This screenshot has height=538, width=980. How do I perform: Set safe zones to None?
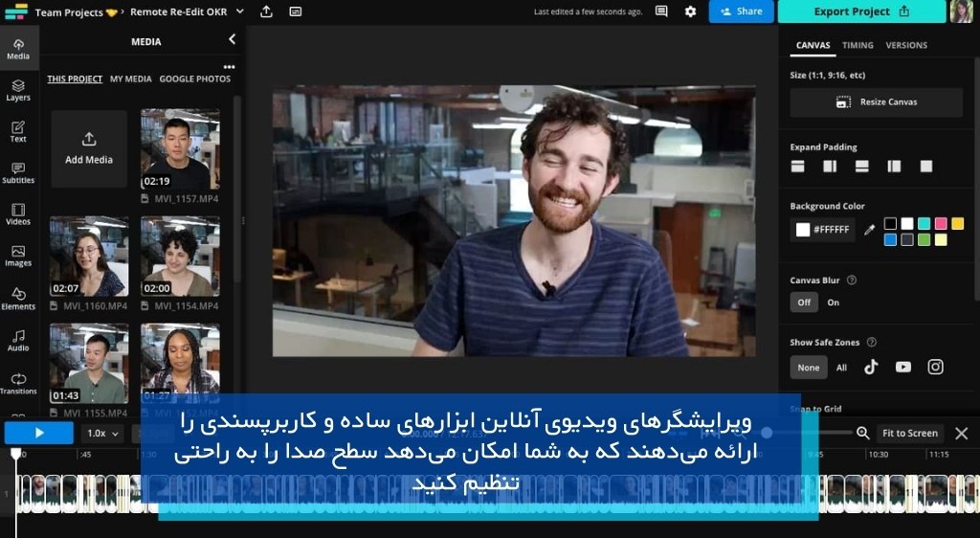808,368
